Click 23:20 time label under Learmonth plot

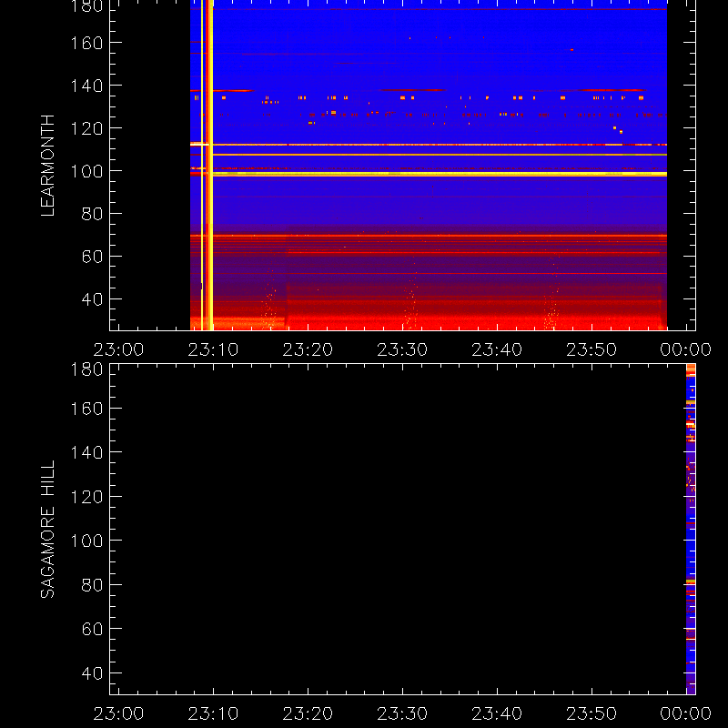coord(308,349)
